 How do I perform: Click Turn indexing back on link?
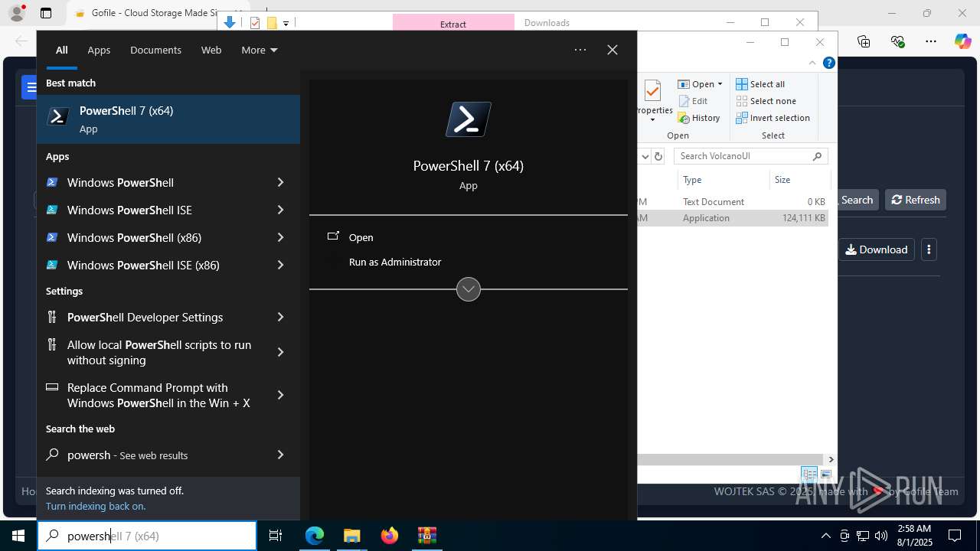96,506
